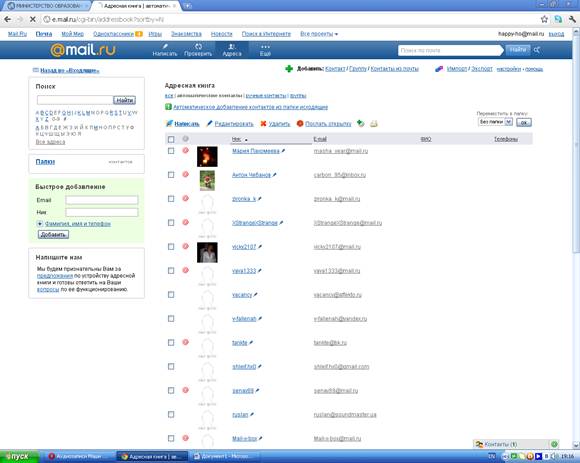580x463 pixels.
Task: Click the advanced search icon beside Найти
Action: coord(537,50)
